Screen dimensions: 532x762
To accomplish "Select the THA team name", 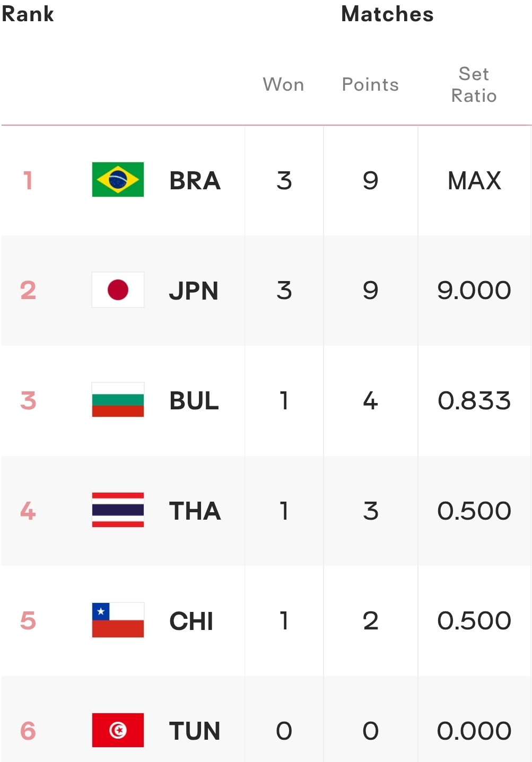I will coord(195,511).
